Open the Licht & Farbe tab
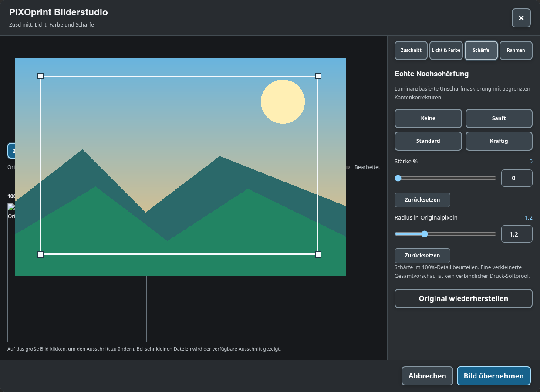Image resolution: width=540 pixels, height=392 pixels. 446,50
